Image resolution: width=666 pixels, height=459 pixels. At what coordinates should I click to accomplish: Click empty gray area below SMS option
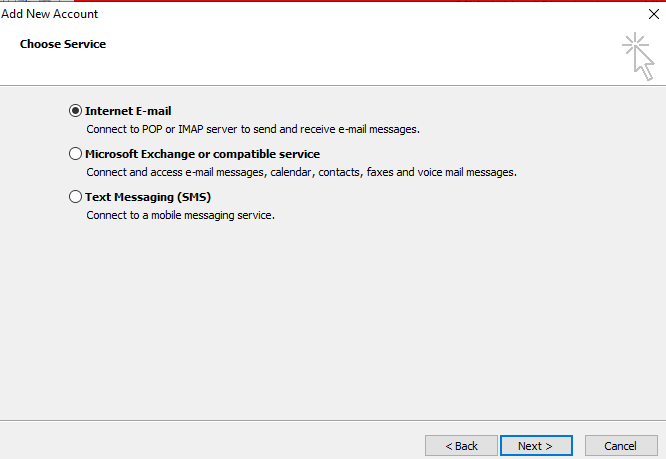coord(333,318)
